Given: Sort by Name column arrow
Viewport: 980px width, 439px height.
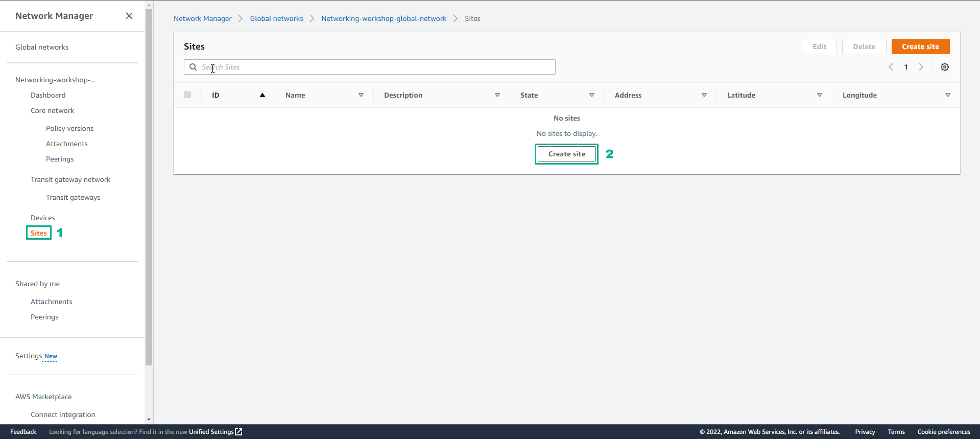Looking at the screenshot, I should [361, 95].
